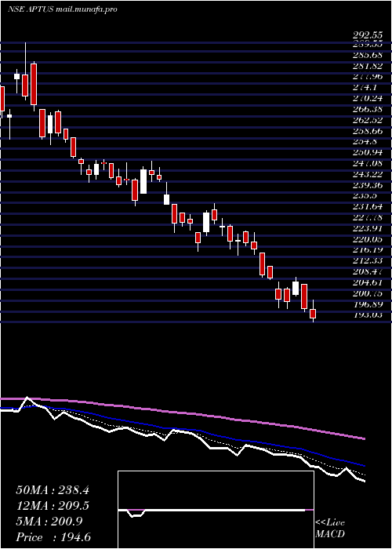Click the 262.52 price axis label
The image size is (392, 549).
368,120
